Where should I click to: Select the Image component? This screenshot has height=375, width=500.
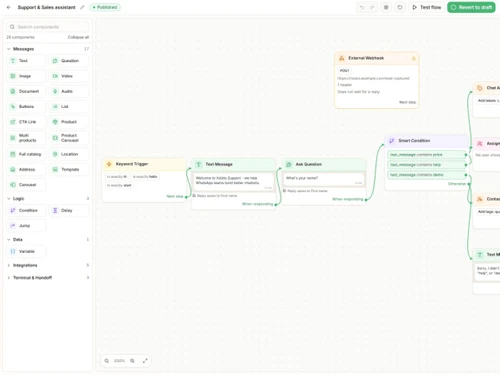point(26,76)
